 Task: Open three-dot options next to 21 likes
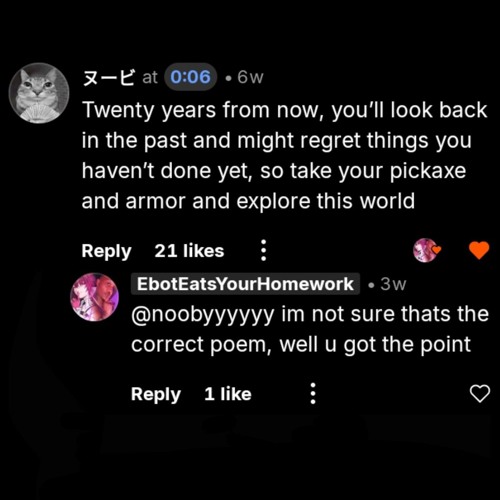[x=263, y=250]
